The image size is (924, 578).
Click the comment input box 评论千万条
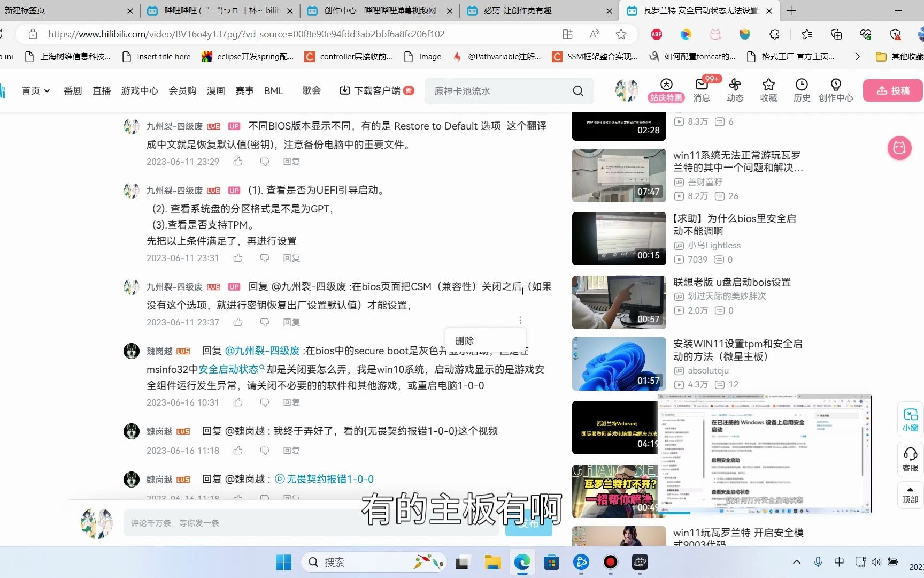310,523
